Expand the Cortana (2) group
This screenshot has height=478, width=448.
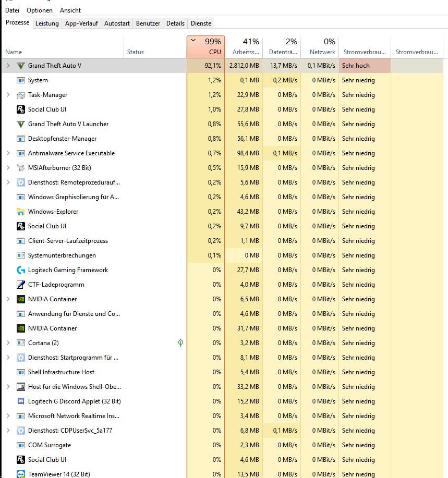[8, 343]
